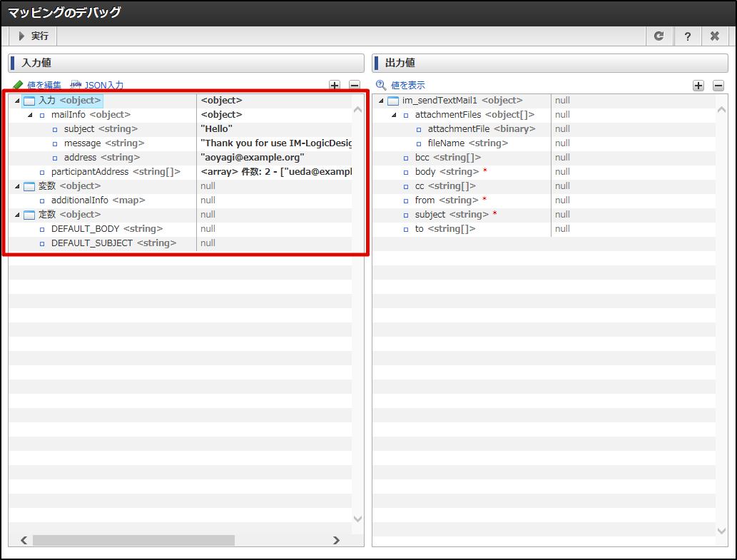Collapse the attachmentFiles node
Screen dimensions: 737x560
coord(394,115)
